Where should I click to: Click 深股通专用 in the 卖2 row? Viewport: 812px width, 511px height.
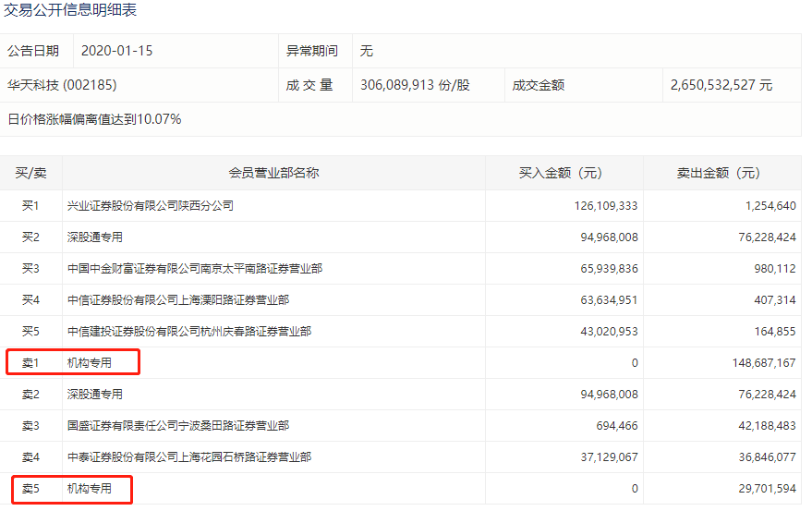pyautogui.click(x=95, y=395)
